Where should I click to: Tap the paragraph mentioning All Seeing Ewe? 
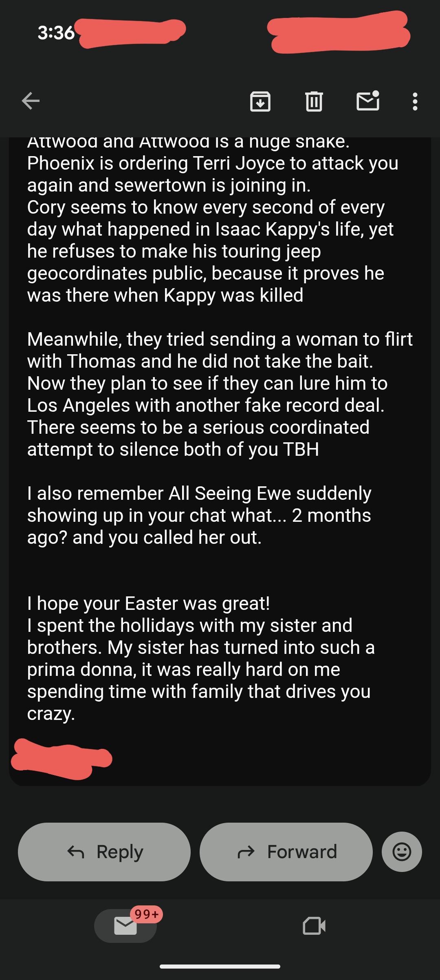tap(199, 515)
